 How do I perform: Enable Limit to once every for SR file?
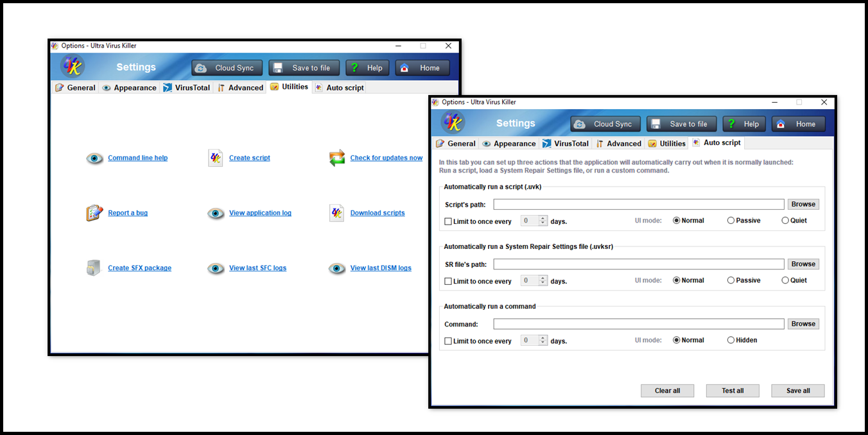click(x=478, y=281)
